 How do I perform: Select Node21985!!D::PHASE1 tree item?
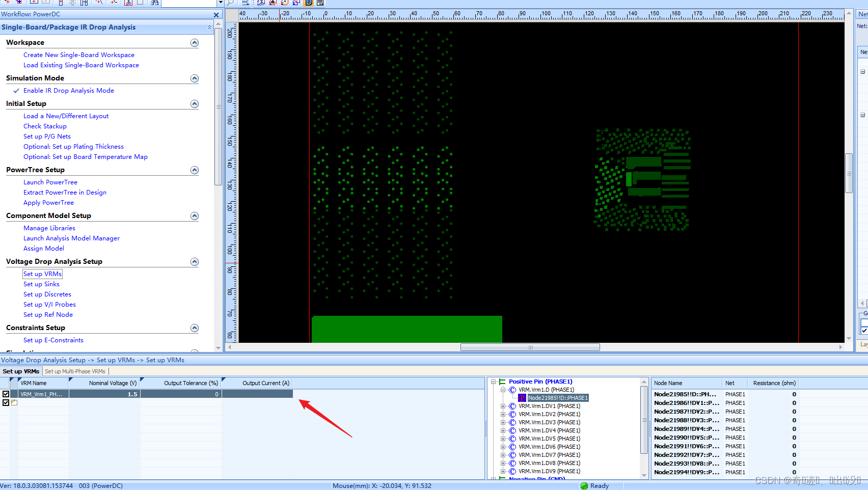[558, 398]
